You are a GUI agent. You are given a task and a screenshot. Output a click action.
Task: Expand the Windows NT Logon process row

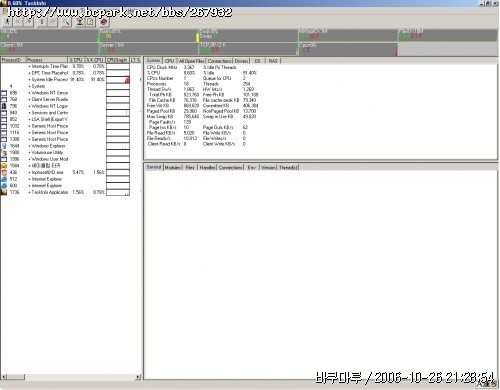(x=30, y=106)
